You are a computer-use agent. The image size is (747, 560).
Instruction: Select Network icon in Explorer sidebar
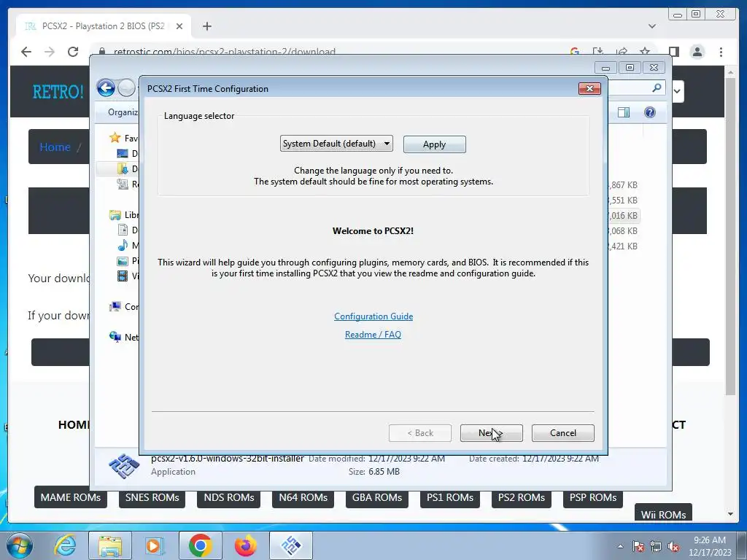pos(115,337)
